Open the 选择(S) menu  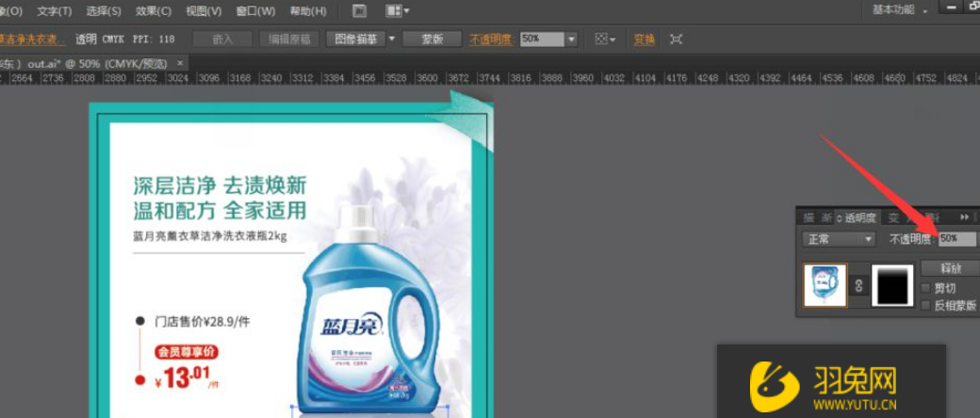click(104, 11)
